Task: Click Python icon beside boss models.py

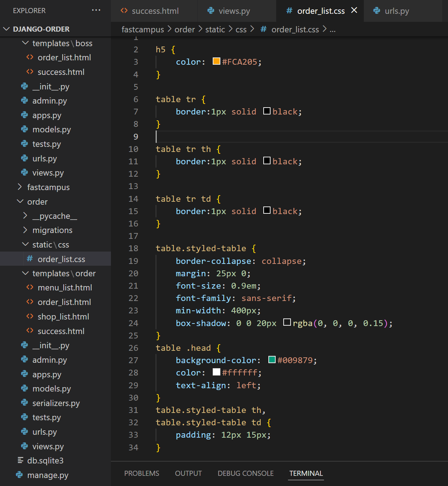Action: coord(24,129)
